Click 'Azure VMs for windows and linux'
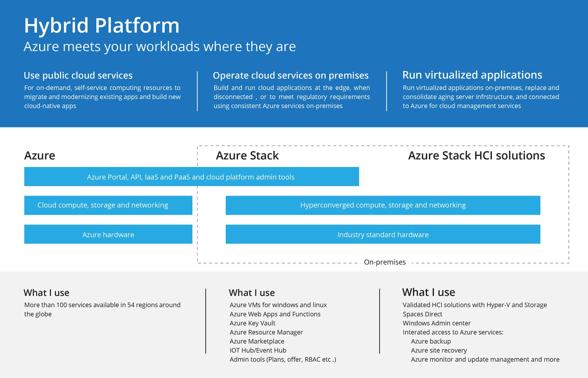The image size is (588, 378). [278, 305]
